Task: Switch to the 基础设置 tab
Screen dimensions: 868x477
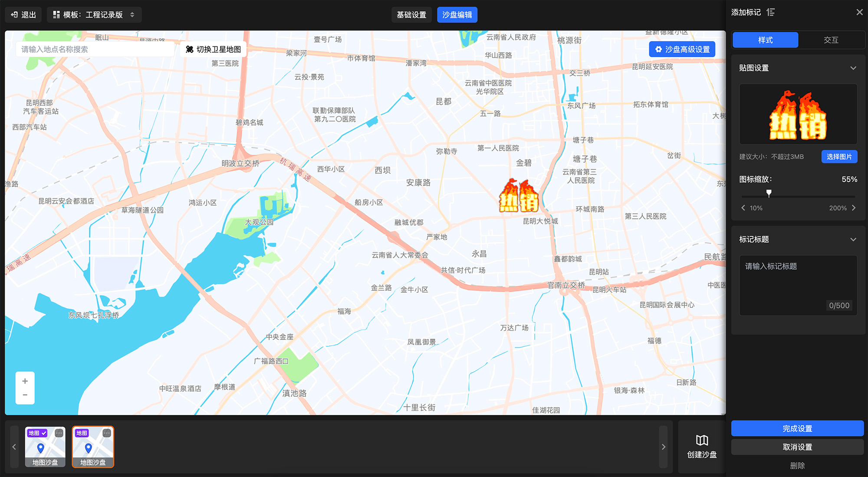Action: point(411,15)
